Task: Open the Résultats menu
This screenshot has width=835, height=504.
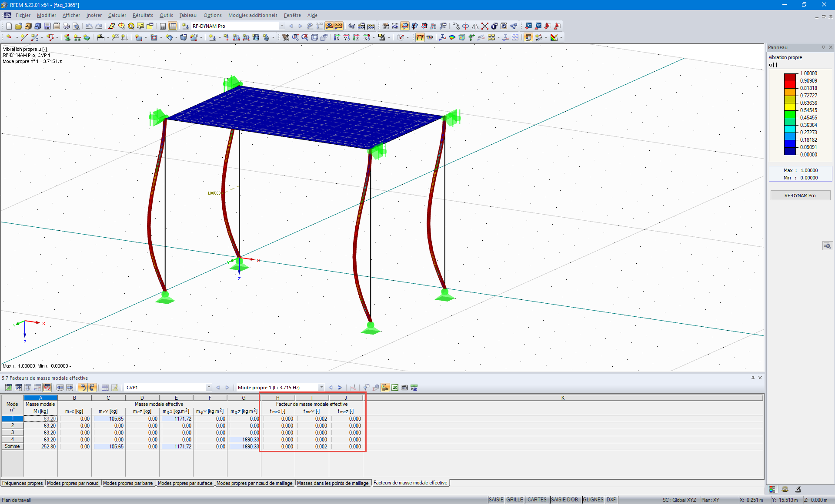Action: pyautogui.click(x=143, y=15)
